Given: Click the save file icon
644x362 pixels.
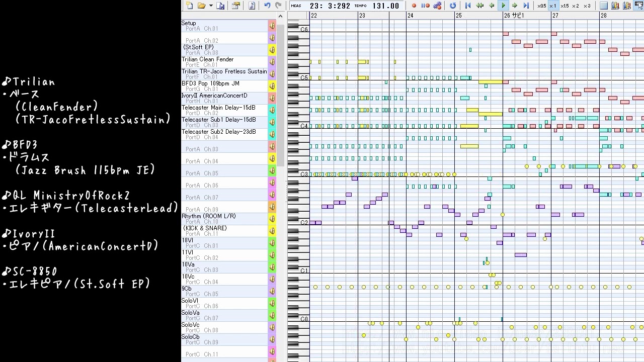Looking at the screenshot, I should (220, 6).
